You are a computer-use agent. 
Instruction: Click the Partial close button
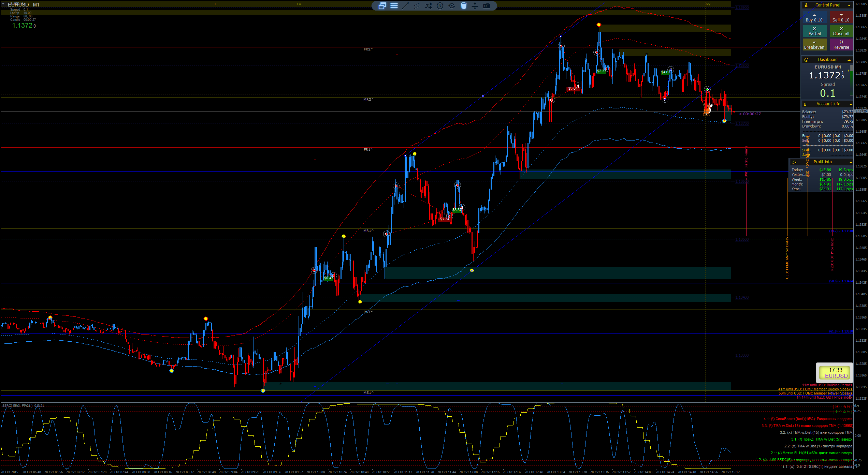814,31
